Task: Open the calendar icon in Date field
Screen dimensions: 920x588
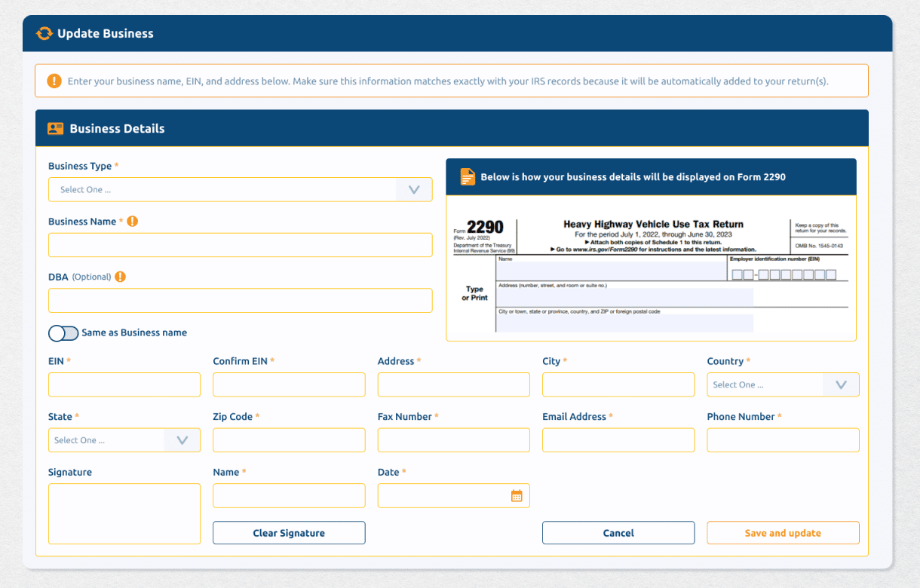Action: point(517,496)
